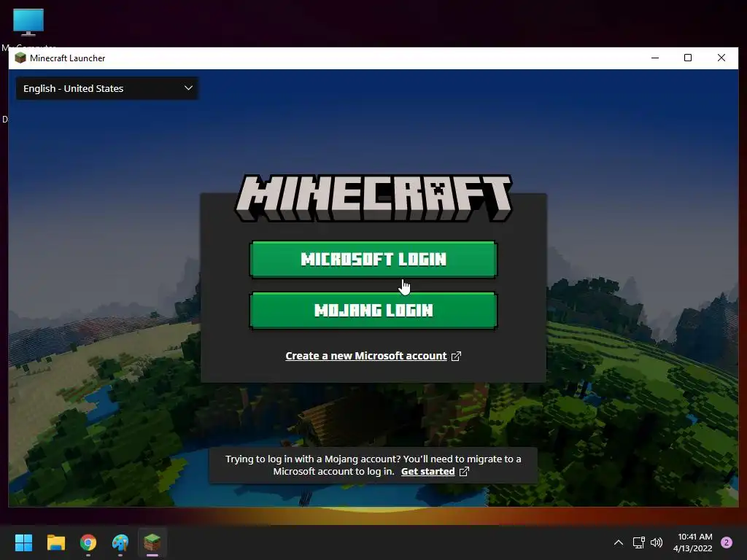This screenshot has width=747, height=560.
Task: Open the Windows Start menu
Action: (x=23, y=542)
